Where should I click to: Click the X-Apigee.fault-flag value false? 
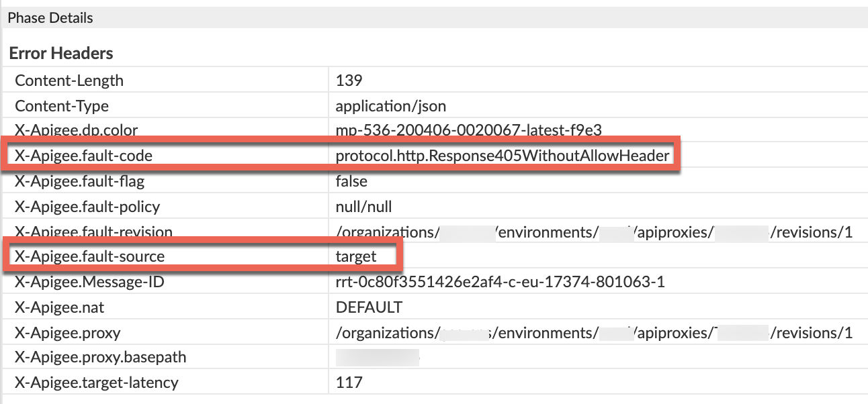click(x=351, y=181)
